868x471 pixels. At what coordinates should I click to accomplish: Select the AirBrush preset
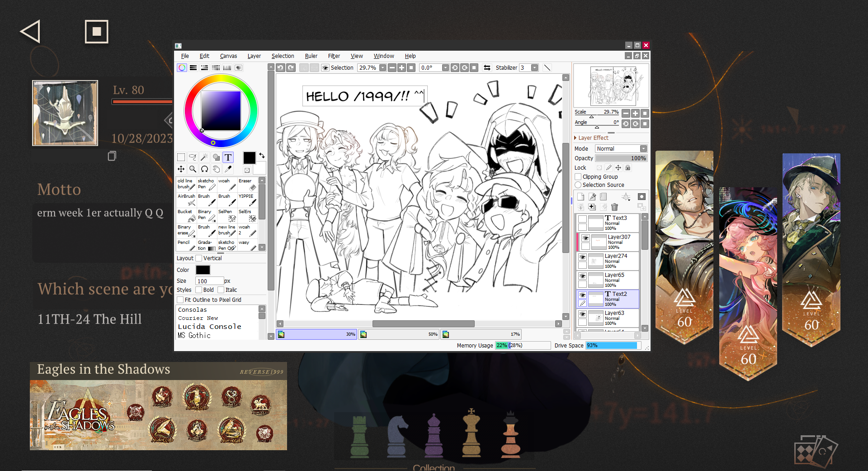(186, 200)
